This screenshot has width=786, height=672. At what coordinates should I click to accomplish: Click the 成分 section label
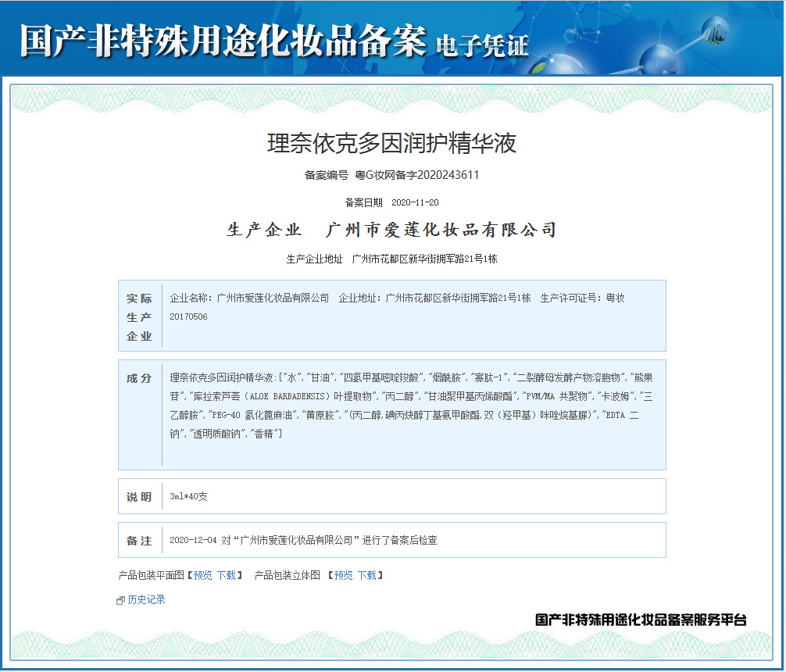pyautogui.click(x=139, y=378)
